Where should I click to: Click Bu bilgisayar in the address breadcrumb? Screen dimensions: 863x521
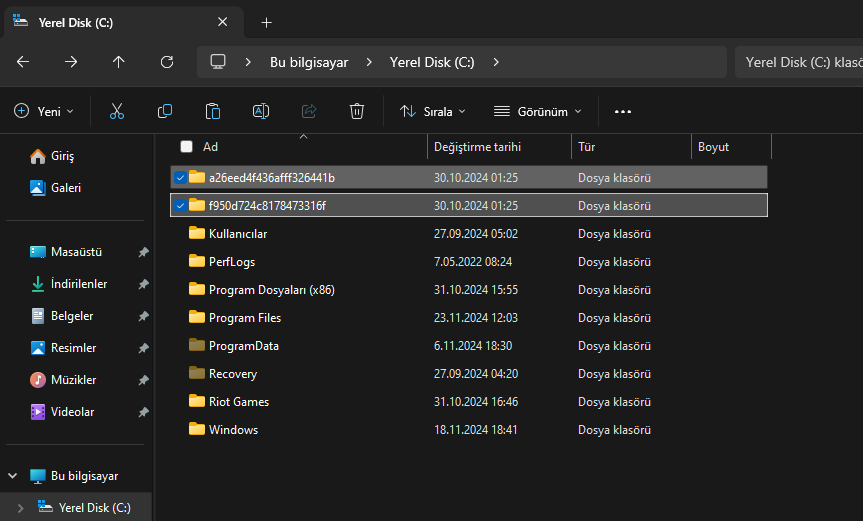pyautogui.click(x=309, y=62)
